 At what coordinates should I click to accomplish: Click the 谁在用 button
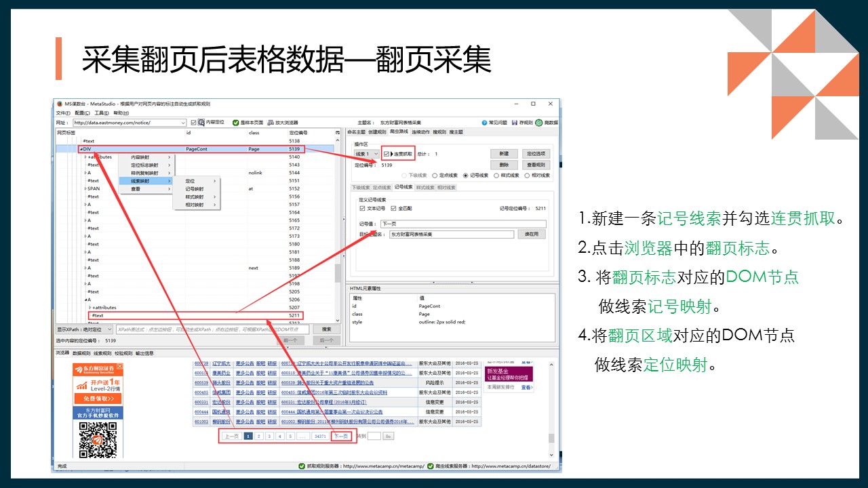532,234
